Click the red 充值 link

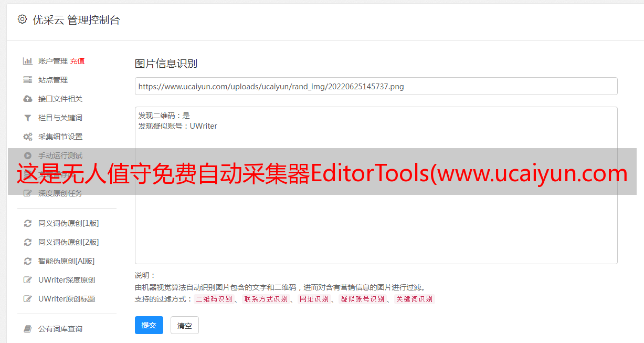[x=77, y=61]
